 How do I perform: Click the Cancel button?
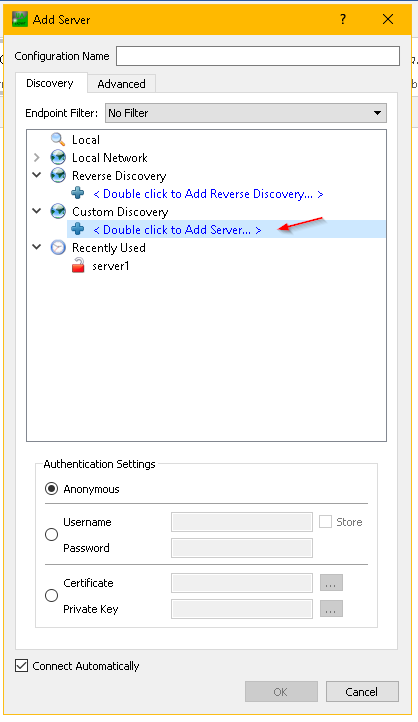pyautogui.click(x=362, y=692)
